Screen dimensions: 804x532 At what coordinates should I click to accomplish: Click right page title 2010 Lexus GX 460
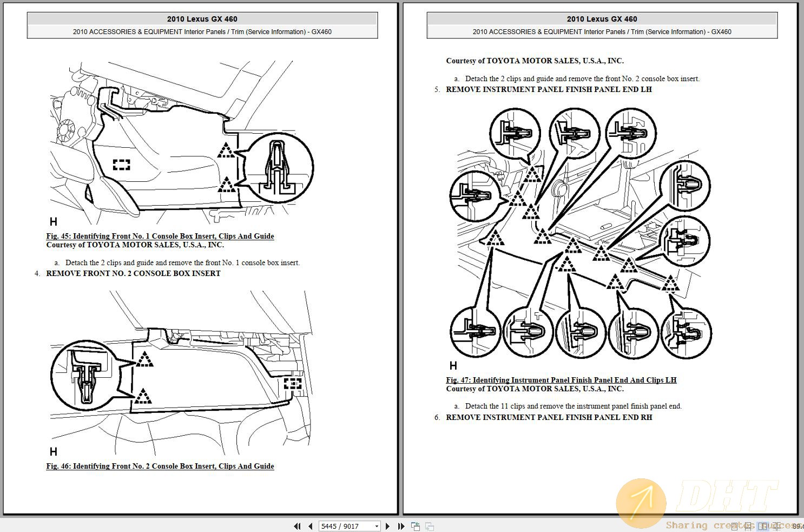point(602,18)
